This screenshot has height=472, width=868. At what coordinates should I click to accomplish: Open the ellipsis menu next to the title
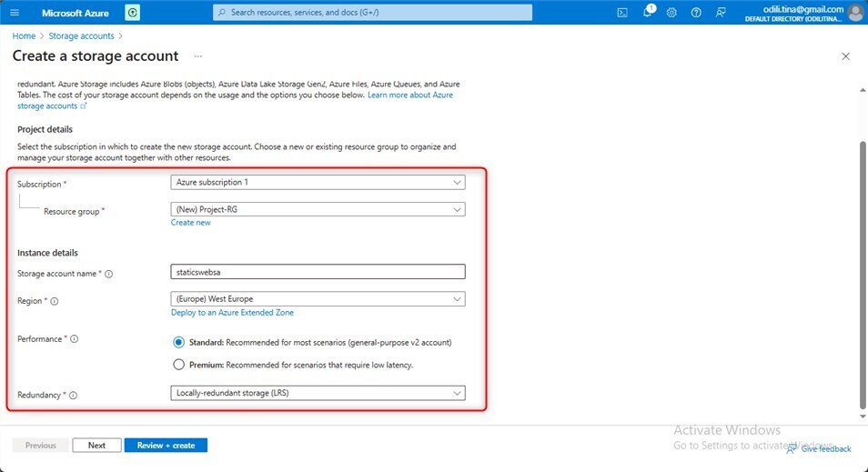click(198, 56)
